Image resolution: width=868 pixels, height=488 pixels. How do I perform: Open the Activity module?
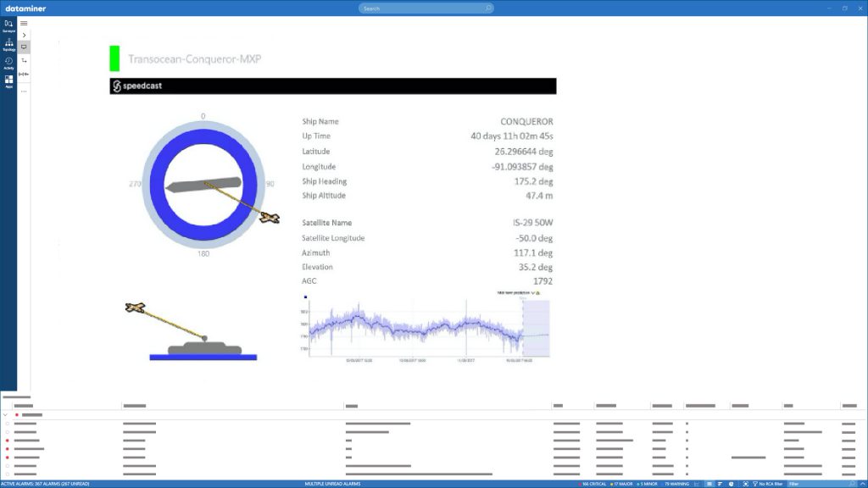pyautogui.click(x=8, y=63)
